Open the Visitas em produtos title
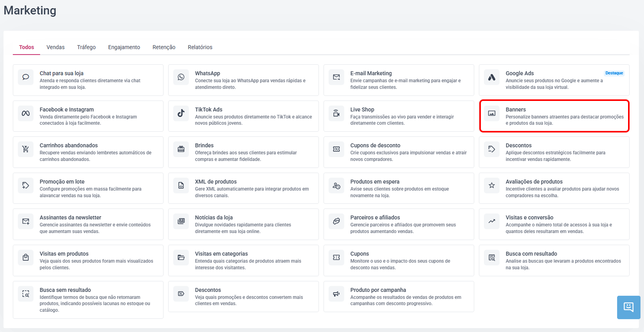This screenshot has height=332, width=644. tap(64, 254)
